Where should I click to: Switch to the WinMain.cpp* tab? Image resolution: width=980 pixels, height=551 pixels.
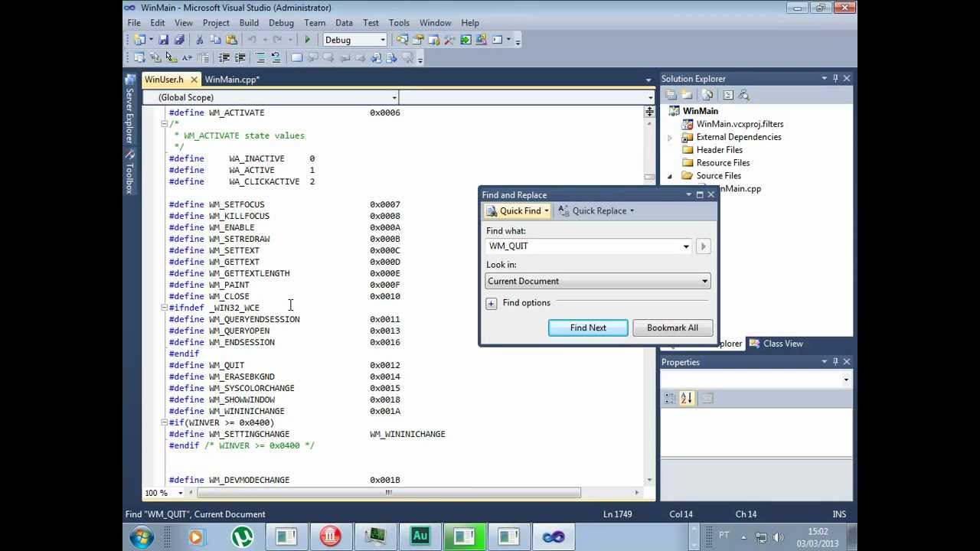pos(232,80)
